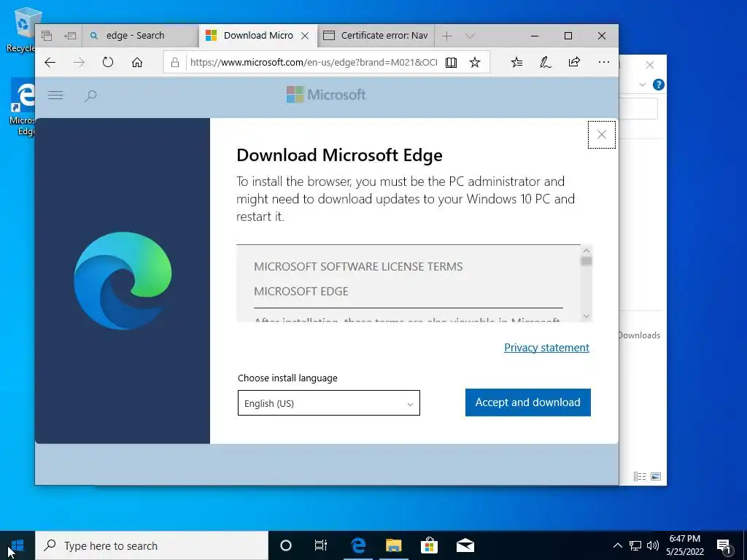This screenshot has width=747, height=560.
Task: Open Cortana circle on taskbar
Action: (x=286, y=545)
